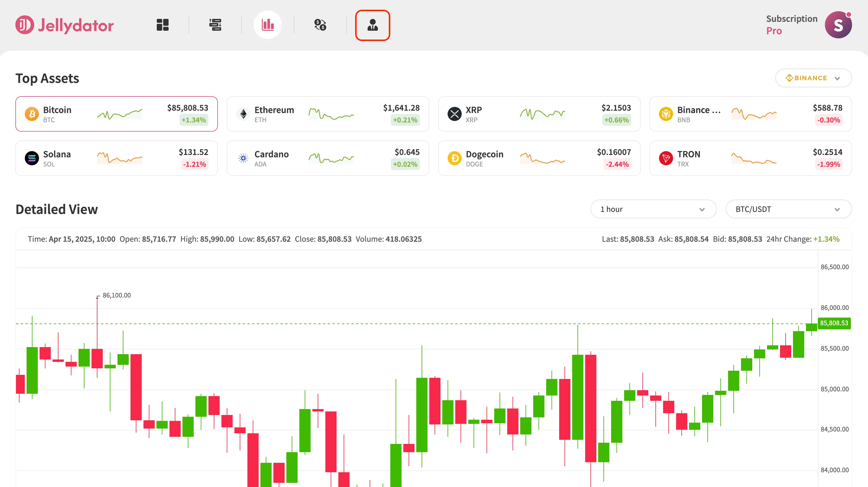Click the Dogecoin coin icon
Screen dimensions: 868x487
(x=454, y=158)
